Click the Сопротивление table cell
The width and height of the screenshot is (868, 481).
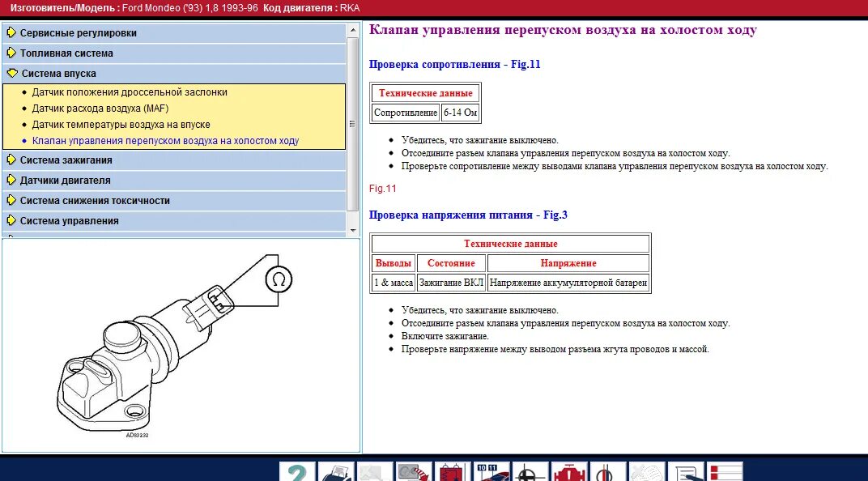tap(406, 113)
